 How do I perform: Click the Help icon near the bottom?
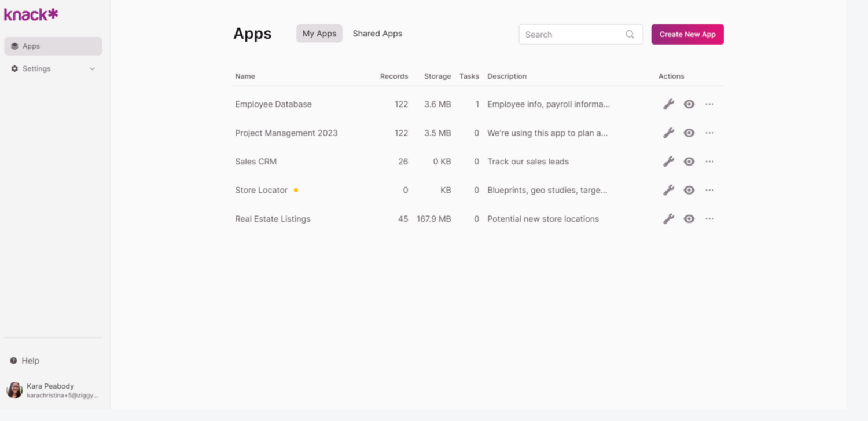(13, 360)
